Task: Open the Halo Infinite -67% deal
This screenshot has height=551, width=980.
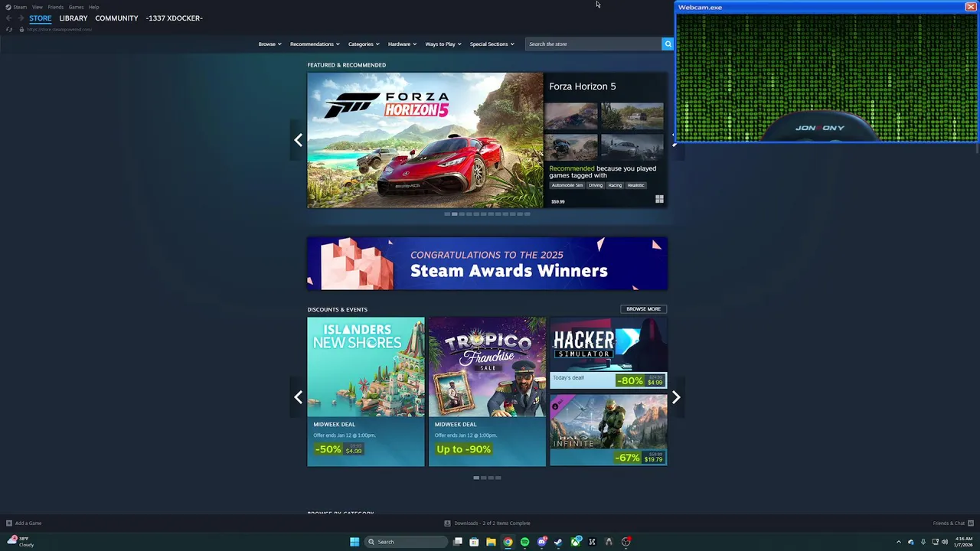Action: [608, 430]
